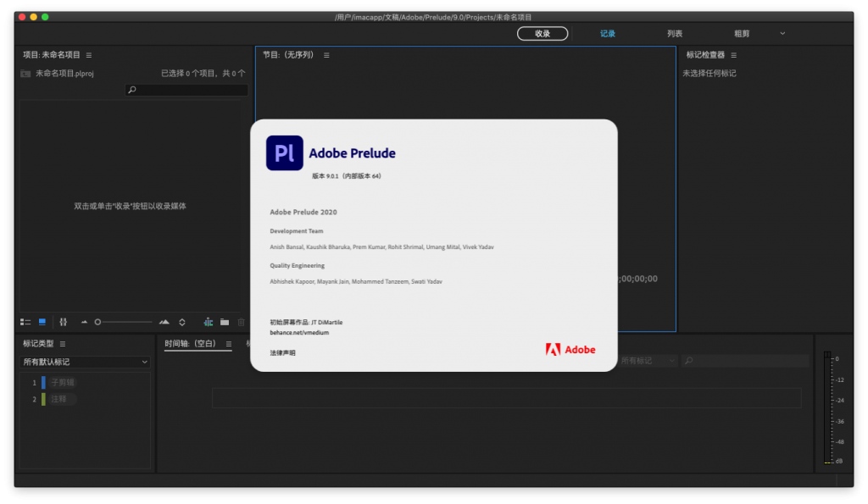
Task: Create a new bin with folder icon
Action: (224, 322)
